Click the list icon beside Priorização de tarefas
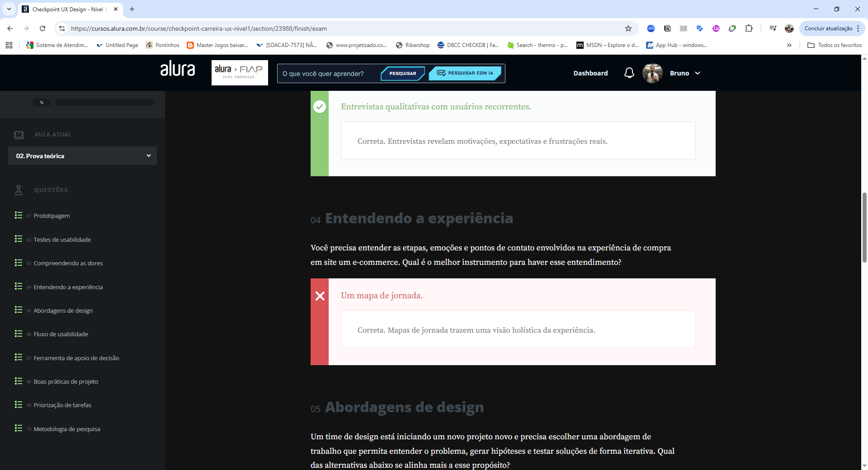Viewport: 868px width, 470px height. pyautogui.click(x=19, y=405)
